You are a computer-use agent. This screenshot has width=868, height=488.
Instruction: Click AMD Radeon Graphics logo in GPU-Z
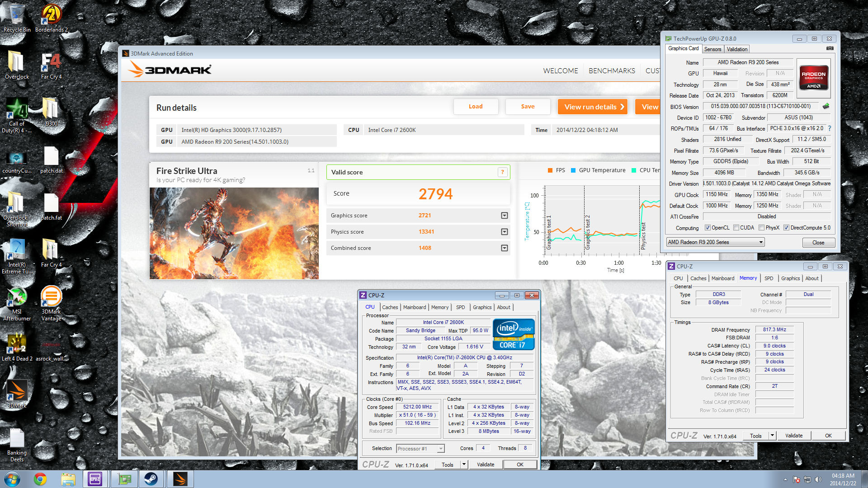[813, 78]
